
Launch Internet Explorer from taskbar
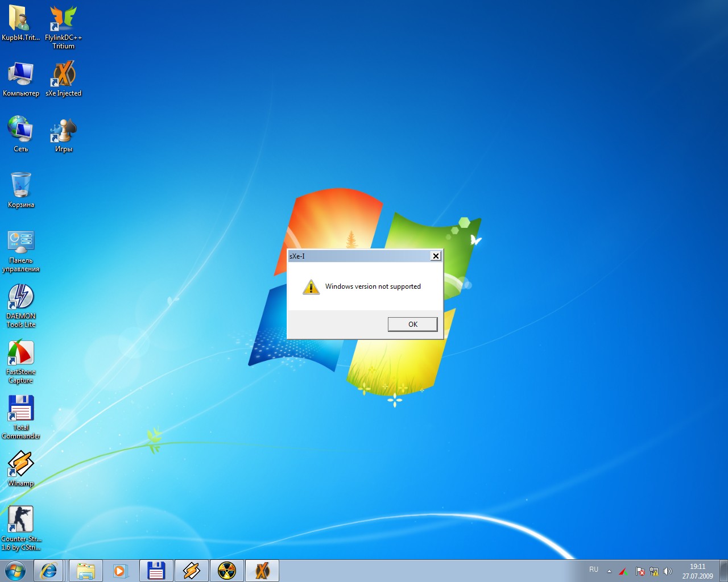coord(49,571)
